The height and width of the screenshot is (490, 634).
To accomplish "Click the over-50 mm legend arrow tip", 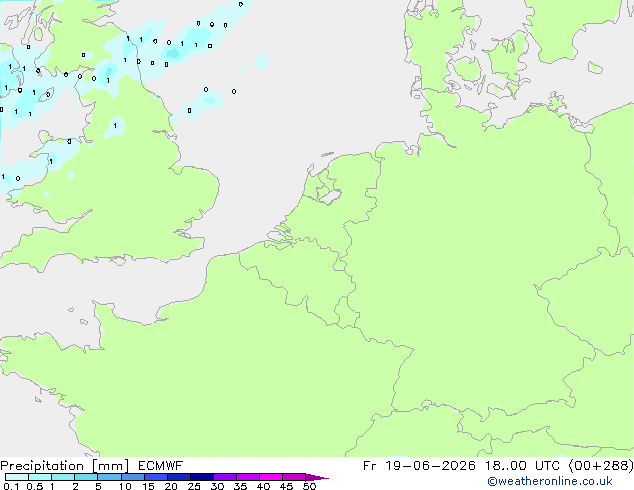I will (x=317, y=478).
